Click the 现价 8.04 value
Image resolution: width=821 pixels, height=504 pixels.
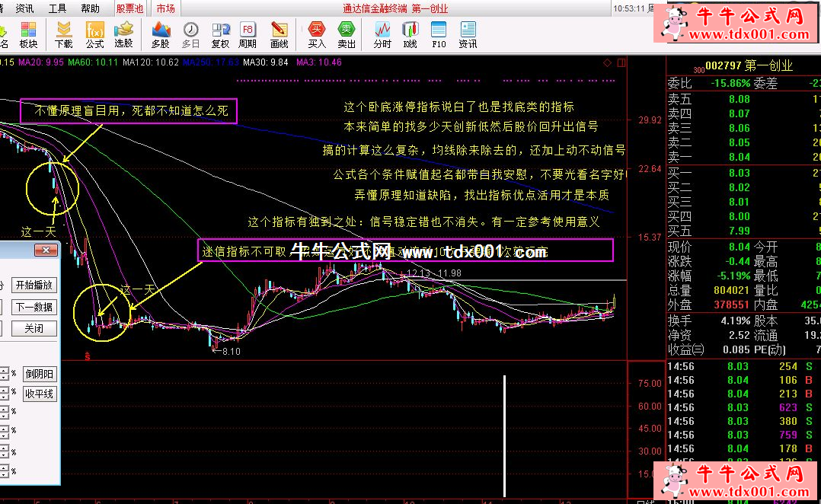[740, 247]
